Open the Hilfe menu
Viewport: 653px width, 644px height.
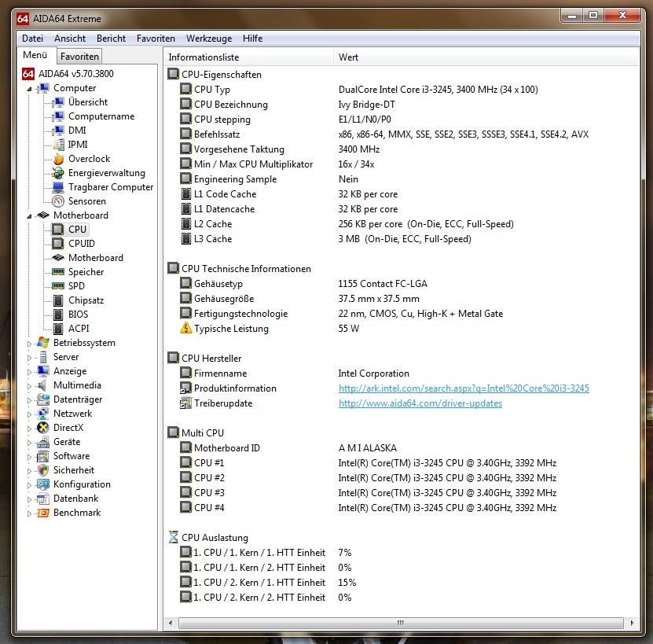pos(252,39)
